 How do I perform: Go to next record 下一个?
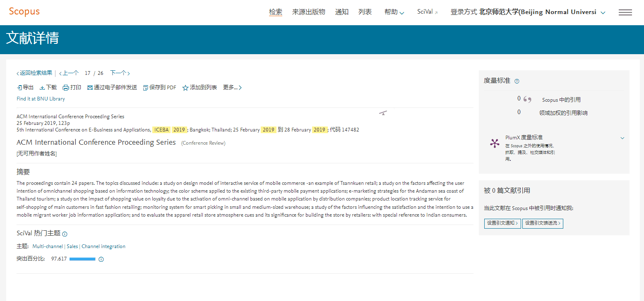point(120,73)
